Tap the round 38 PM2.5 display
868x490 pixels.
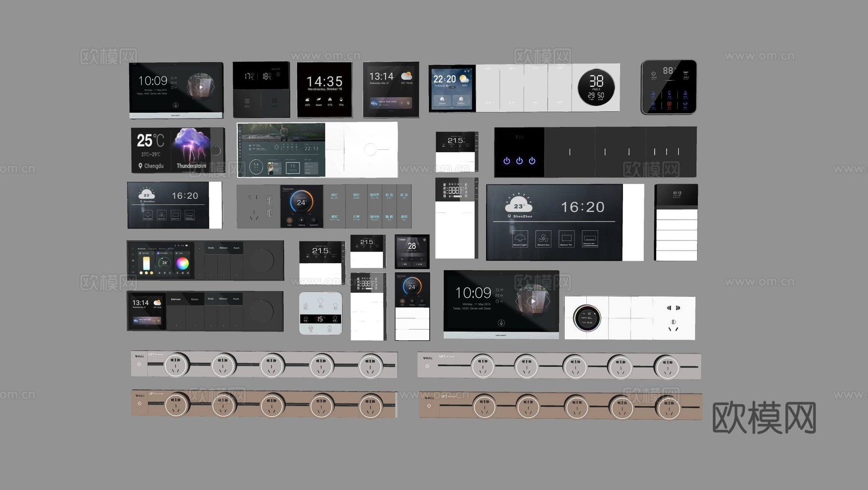(596, 88)
